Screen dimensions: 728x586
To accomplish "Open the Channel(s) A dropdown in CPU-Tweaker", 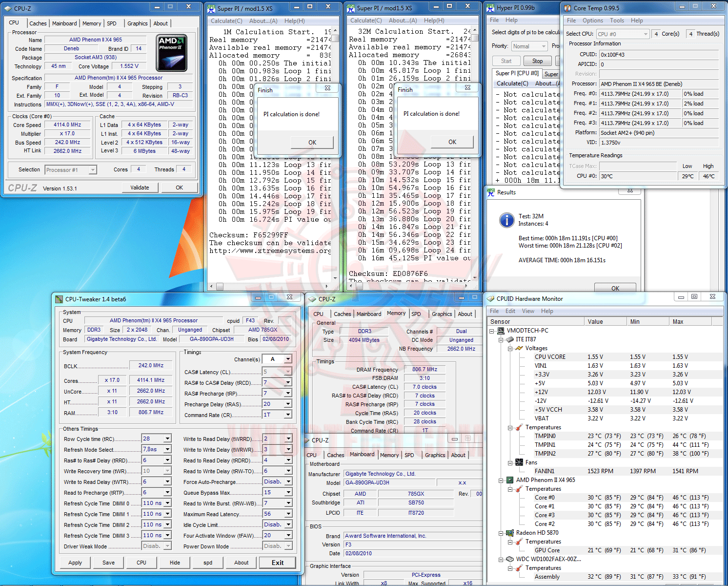I will click(x=288, y=359).
